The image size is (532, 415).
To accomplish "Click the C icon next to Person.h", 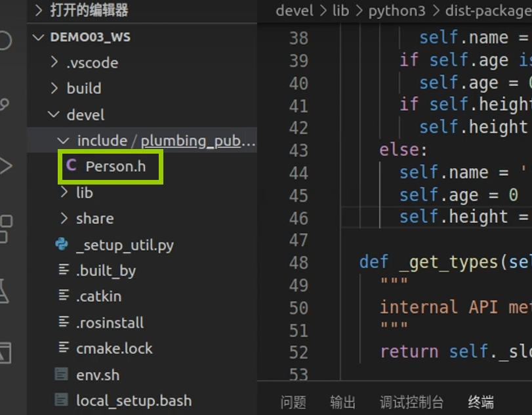I will click(72, 166).
